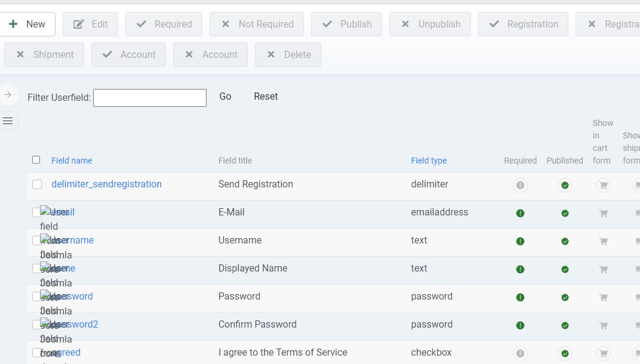Open the delimiter_sendregistration field link
Image resolution: width=640 pixels, height=364 pixels.
pos(106,184)
